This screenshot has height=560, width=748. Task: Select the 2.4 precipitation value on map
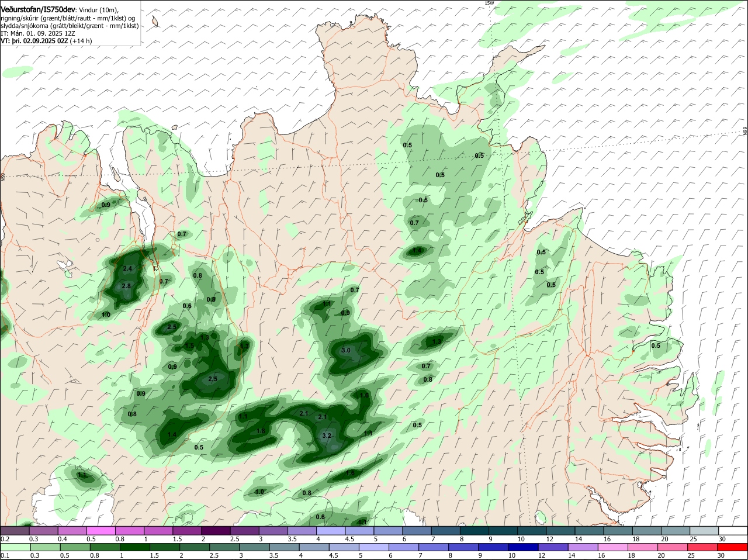click(x=128, y=268)
